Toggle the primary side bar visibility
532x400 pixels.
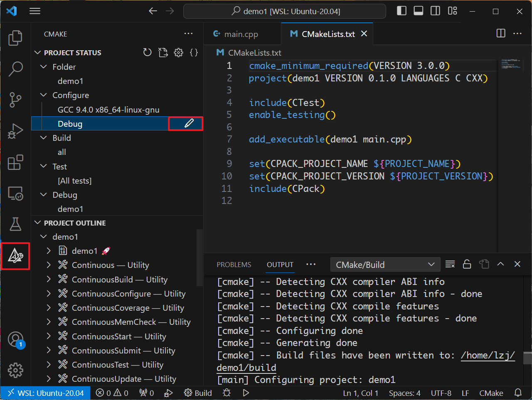tap(401, 10)
